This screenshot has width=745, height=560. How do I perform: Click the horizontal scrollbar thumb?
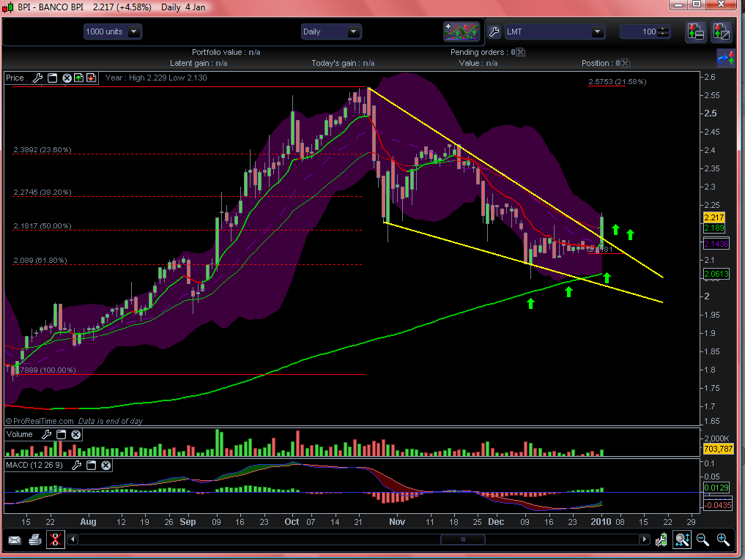(463, 540)
